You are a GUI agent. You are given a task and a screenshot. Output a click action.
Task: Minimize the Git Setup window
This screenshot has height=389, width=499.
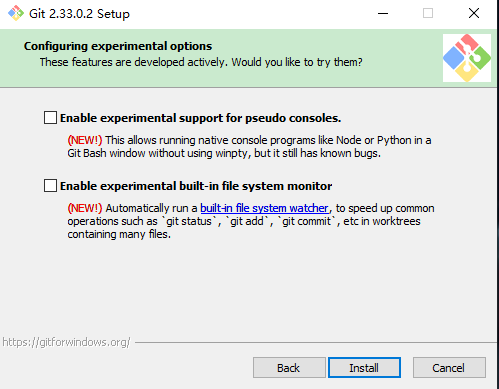pyautogui.click(x=383, y=14)
